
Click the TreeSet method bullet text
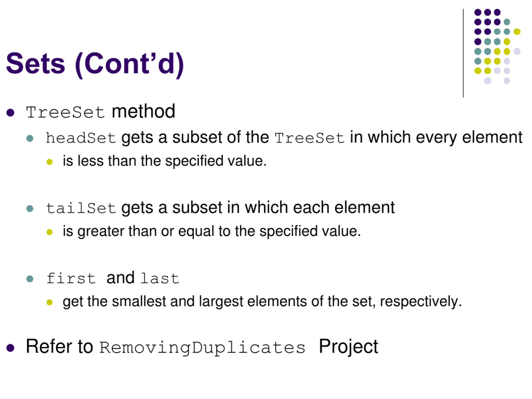(x=101, y=112)
